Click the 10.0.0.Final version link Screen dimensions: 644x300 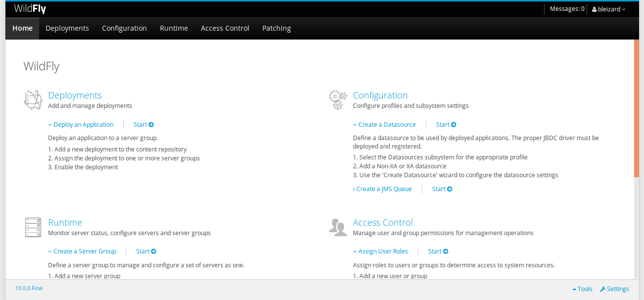(29, 288)
